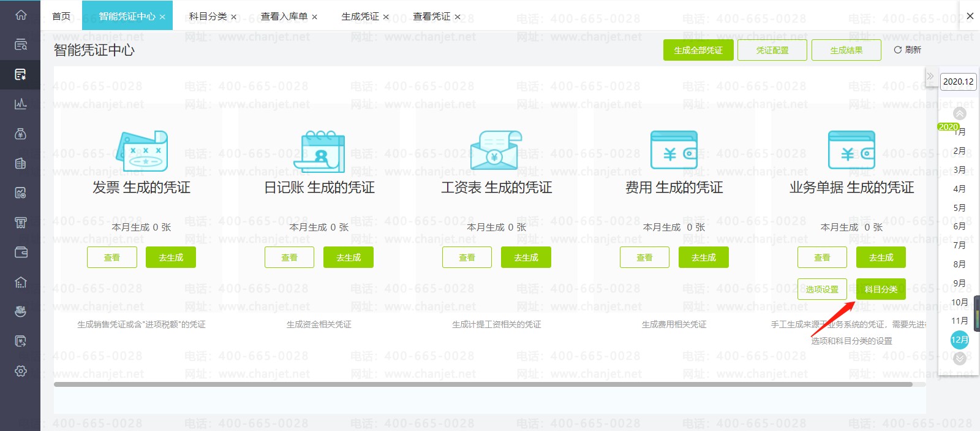Select 4月 in month list

point(960,189)
